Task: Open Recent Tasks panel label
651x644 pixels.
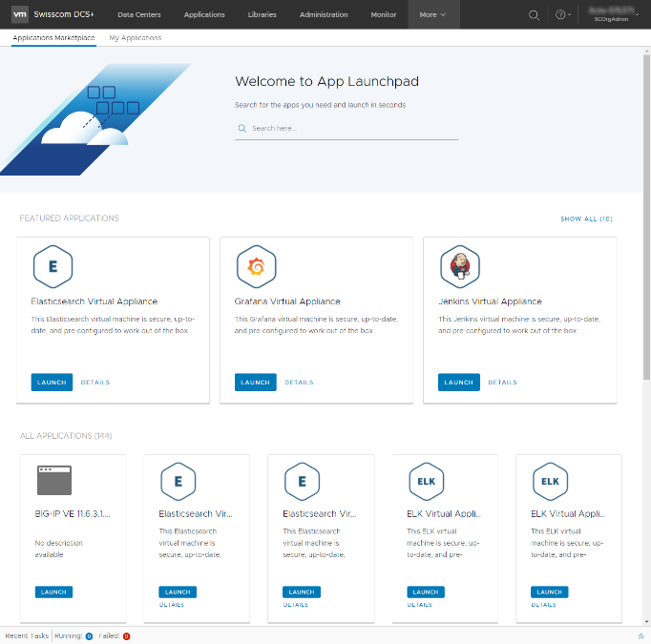Action: (27, 635)
